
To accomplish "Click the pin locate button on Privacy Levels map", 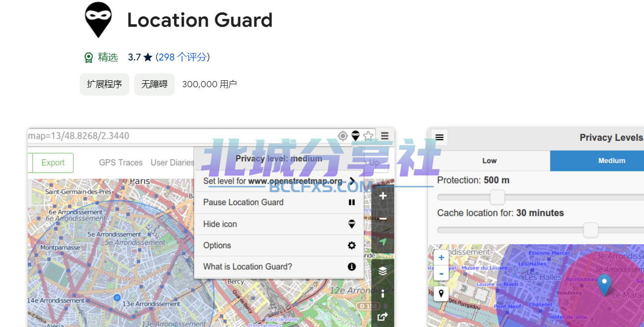I will pyautogui.click(x=441, y=293).
